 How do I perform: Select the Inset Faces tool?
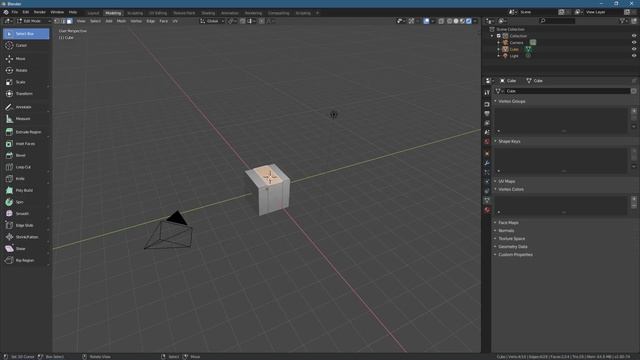26,144
